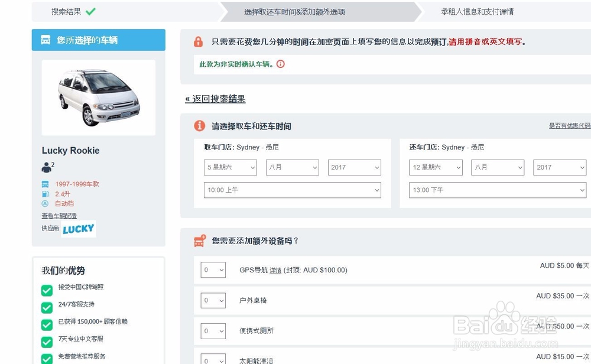Open the return time dropdown showing 13:00 下午
Image resolution: width=591 pixels, height=364 pixels.
[x=498, y=190]
